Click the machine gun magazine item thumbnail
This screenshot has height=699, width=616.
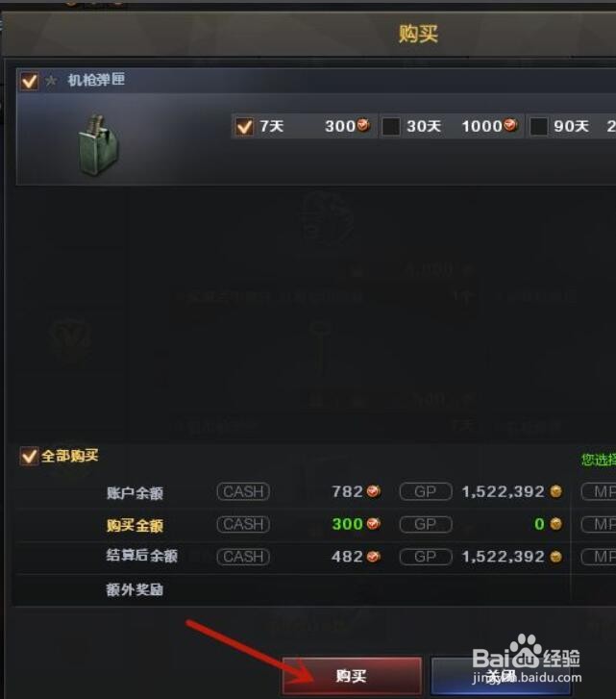click(x=99, y=144)
